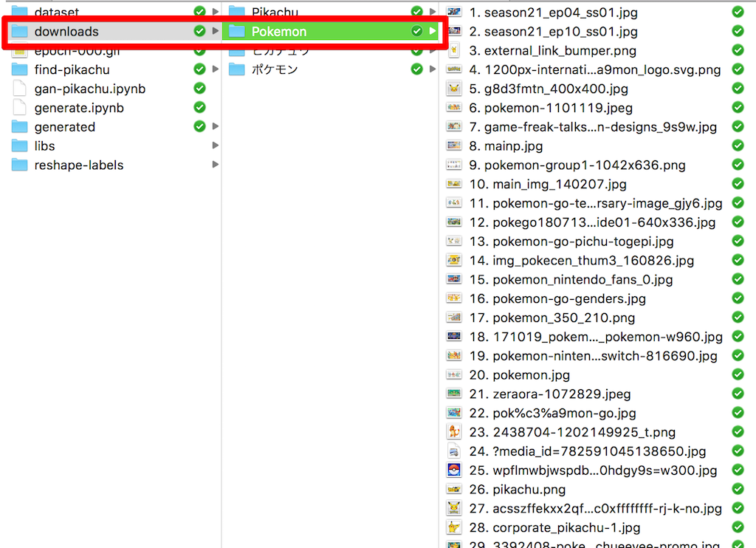Viewport: 756px width, 548px height.
Task: Click sync checkmark for 26. pikachu.png
Action: (x=738, y=489)
